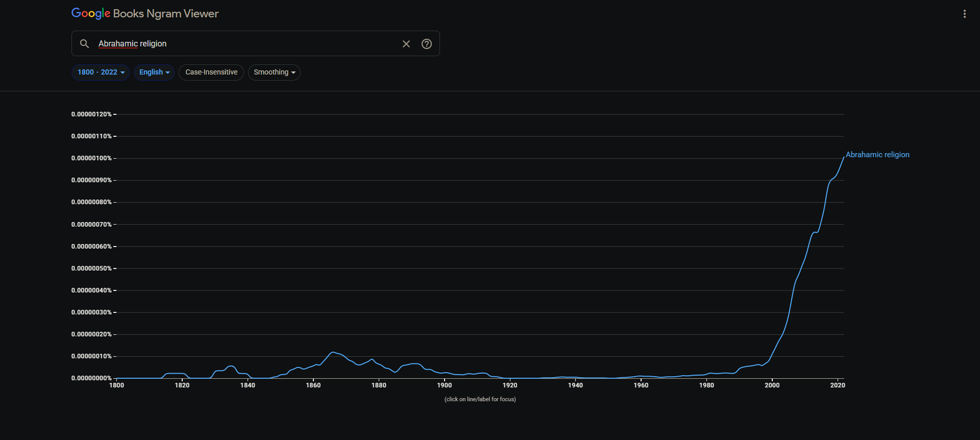
Task: Click the Google Books Ngram Viewer logo
Action: (145, 14)
